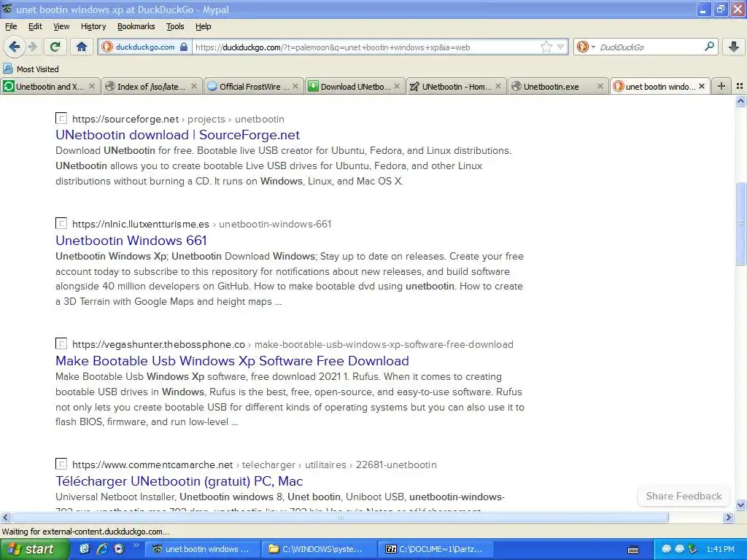Click the vegashunter.thebossphone.co result favicon
This screenshot has width=747, height=560.
pyautogui.click(x=61, y=343)
